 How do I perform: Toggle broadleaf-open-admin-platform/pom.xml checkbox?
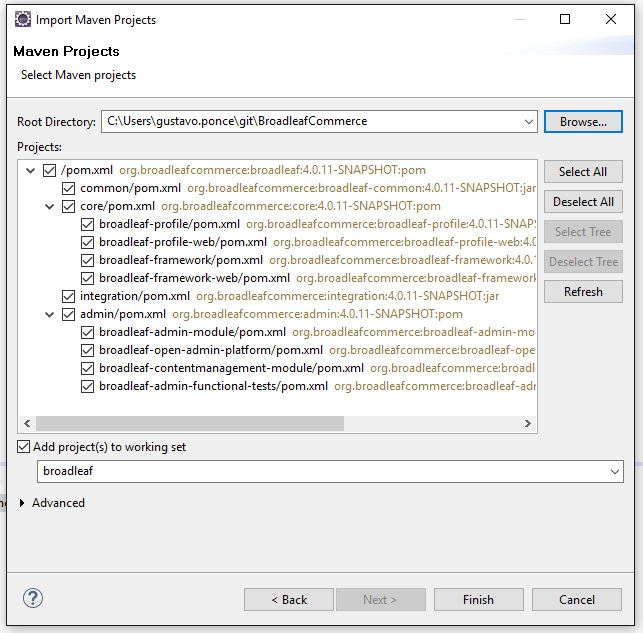click(x=87, y=350)
